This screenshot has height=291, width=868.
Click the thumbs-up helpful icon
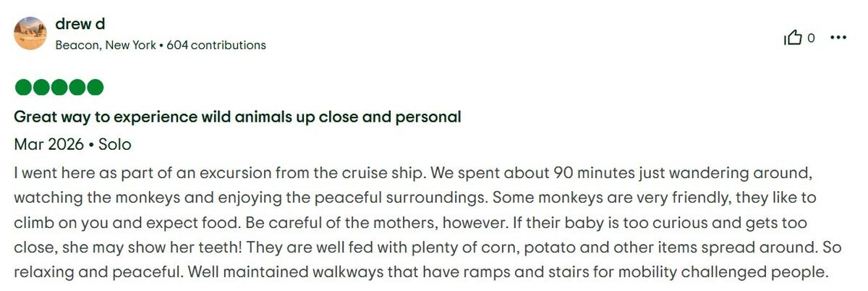click(x=793, y=38)
